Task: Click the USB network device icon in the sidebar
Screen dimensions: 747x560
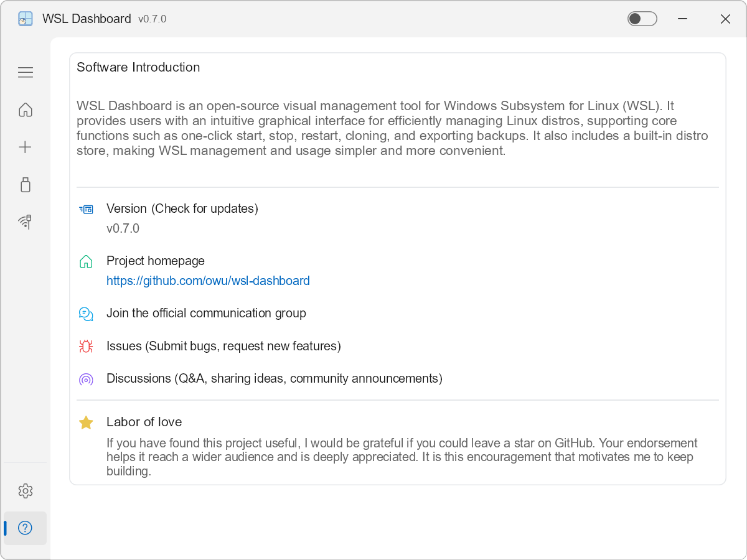Action: click(x=25, y=222)
